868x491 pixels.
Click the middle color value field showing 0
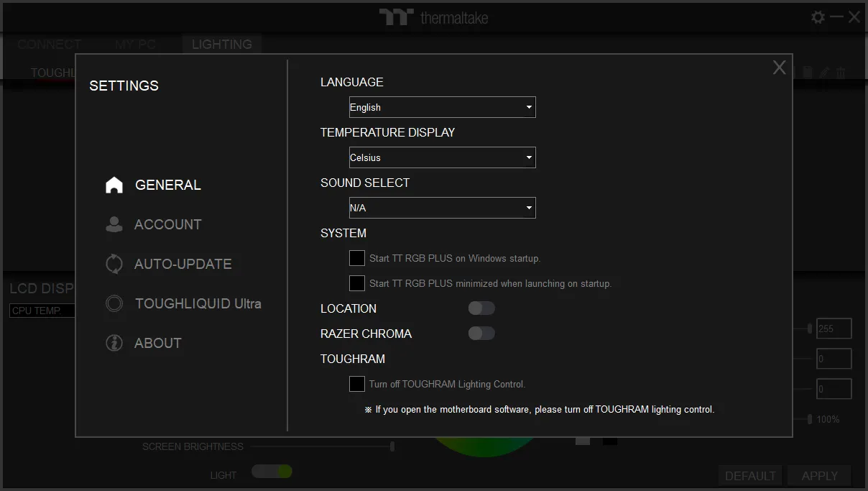coord(834,359)
